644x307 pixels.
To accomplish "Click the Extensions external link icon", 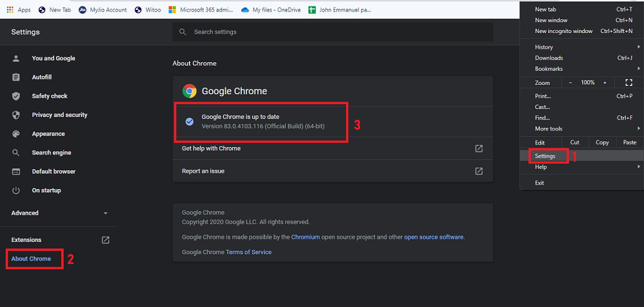I will 106,240.
